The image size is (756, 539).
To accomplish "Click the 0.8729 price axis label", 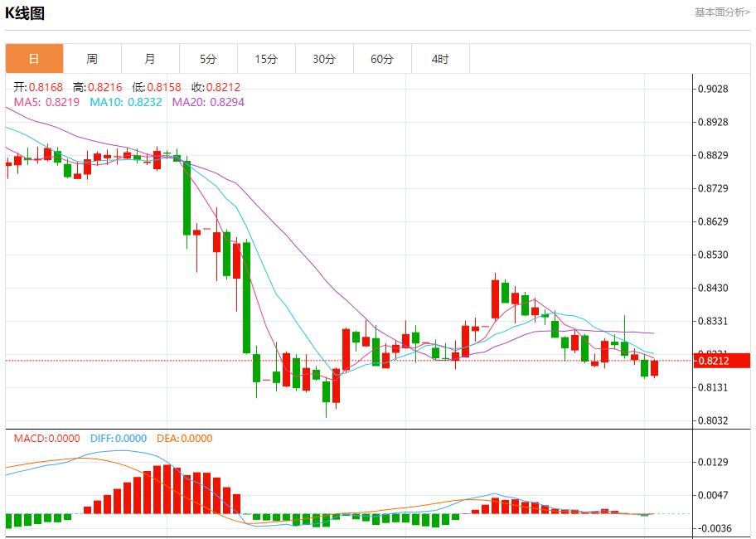I will (713, 188).
